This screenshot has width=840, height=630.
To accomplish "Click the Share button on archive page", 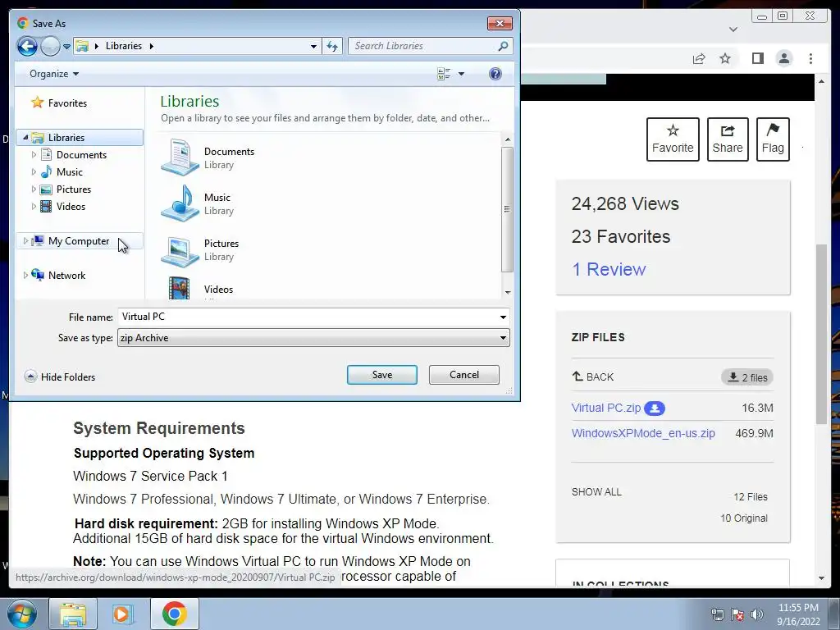I will tap(728, 139).
